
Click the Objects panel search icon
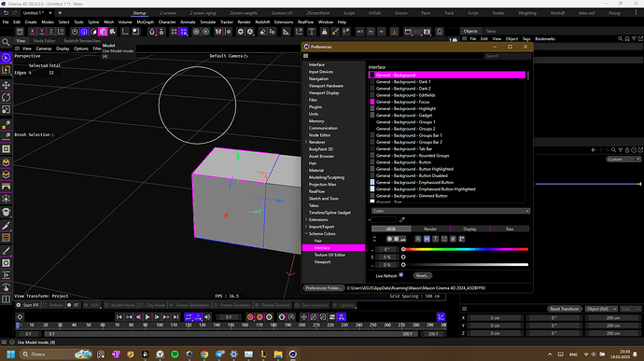coord(620,38)
